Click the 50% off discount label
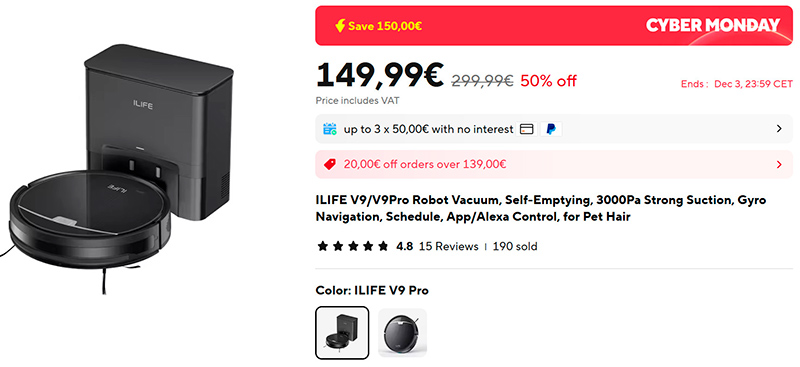Image resolution: width=800 pixels, height=367 pixels. click(x=548, y=81)
